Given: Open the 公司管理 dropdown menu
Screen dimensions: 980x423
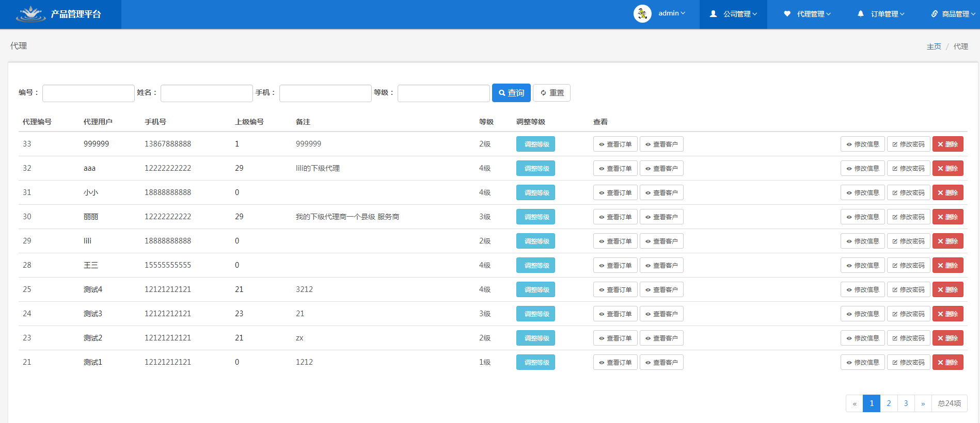Looking at the screenshot, I should pos(733,14).
